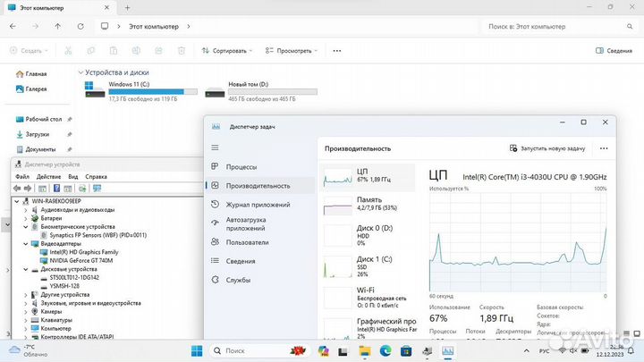Open Журнал приложений in Task Manager
This screenshot has height=362, width=644.
[259, 205]
